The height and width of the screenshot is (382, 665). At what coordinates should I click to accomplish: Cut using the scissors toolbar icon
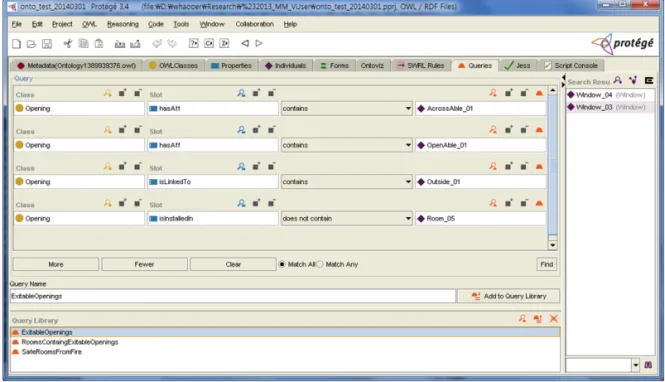(67, 43)
